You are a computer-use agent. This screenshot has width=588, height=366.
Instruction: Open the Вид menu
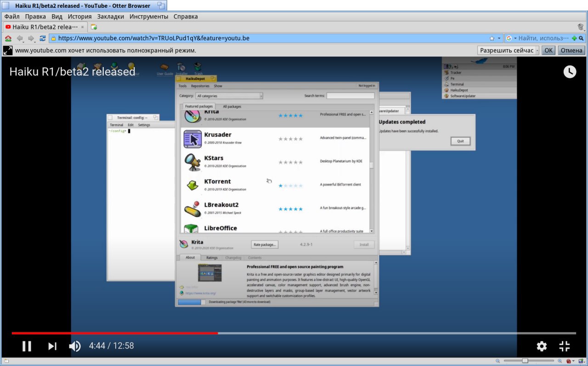point(57,17)
